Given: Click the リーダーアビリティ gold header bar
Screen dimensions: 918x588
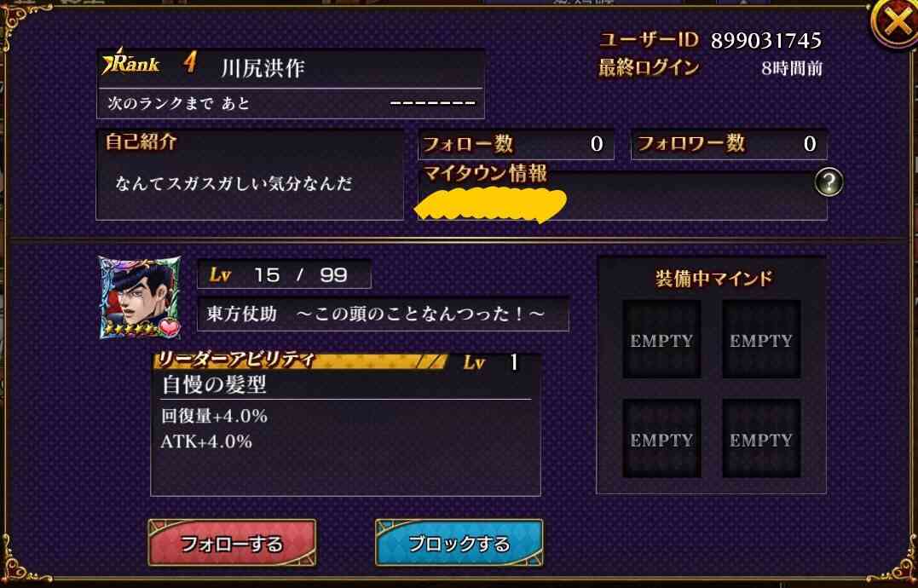Looking at the screenshot, I should tap(301, 361).
